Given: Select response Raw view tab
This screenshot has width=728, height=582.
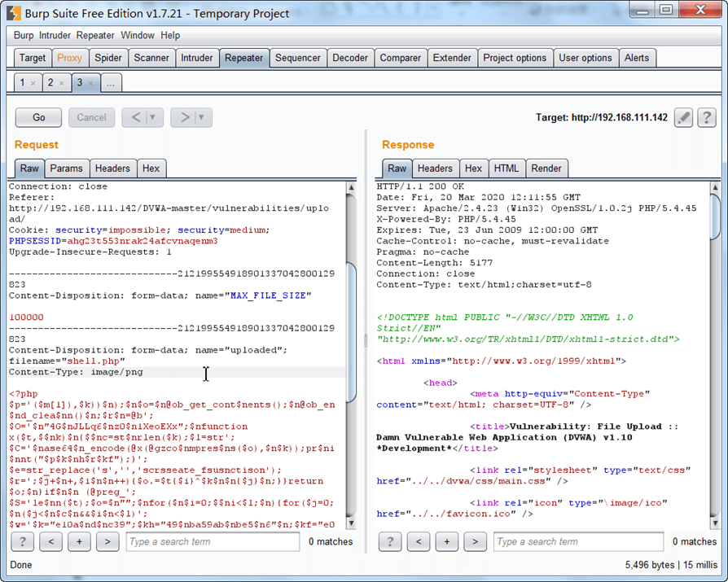Looking at the screenshot, I should point(397,168).
